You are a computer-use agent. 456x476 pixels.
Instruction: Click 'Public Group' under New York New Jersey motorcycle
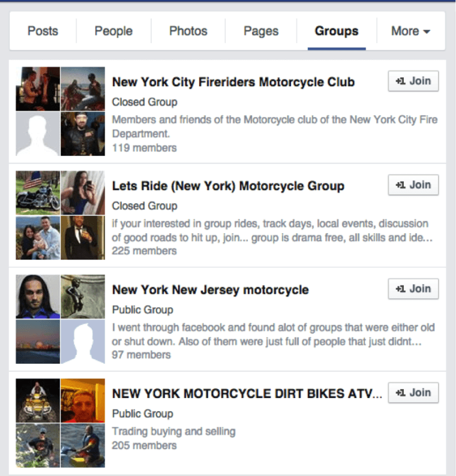click(142, 310)
